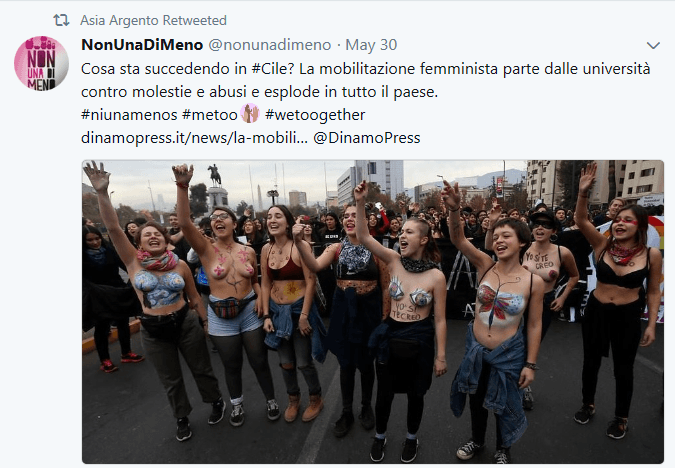
Task: Click the retweet icon above the tweet
Action: click(61, 20)
